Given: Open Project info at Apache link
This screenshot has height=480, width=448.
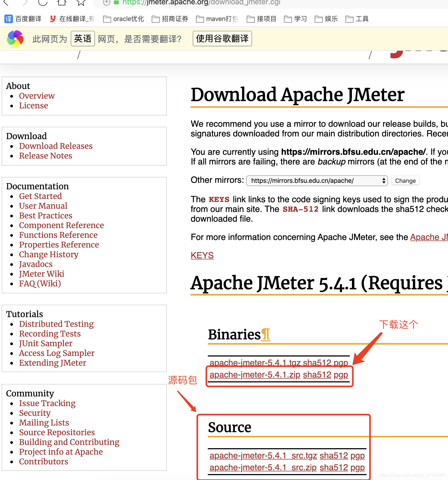Looking at the screenshot, I should coord(61,452).
